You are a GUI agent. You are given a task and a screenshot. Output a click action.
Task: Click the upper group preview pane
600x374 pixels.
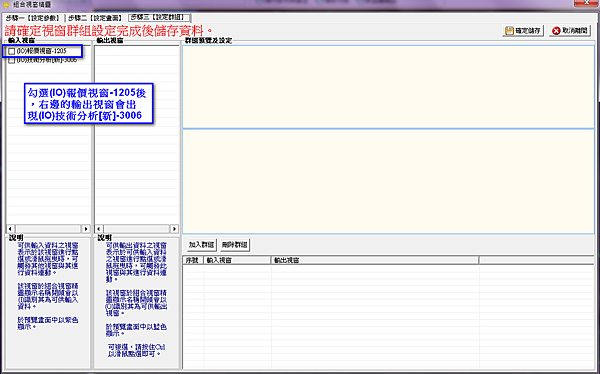(388, 87)
